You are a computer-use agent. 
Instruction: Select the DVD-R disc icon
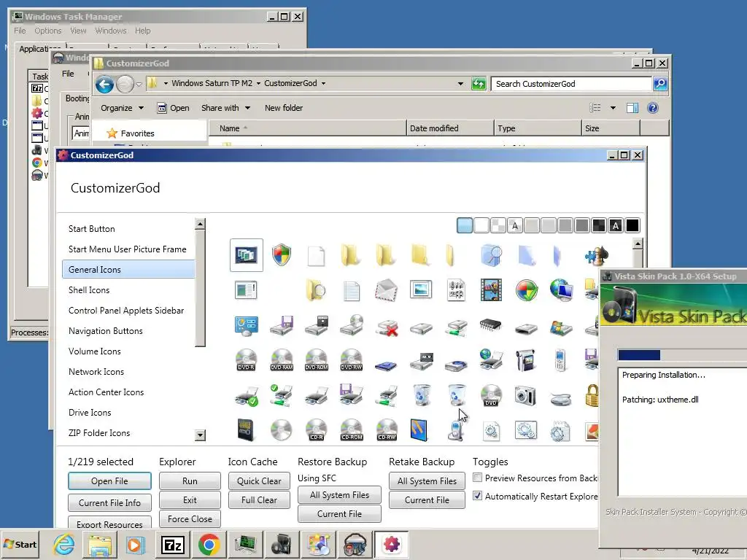(247, 360)
